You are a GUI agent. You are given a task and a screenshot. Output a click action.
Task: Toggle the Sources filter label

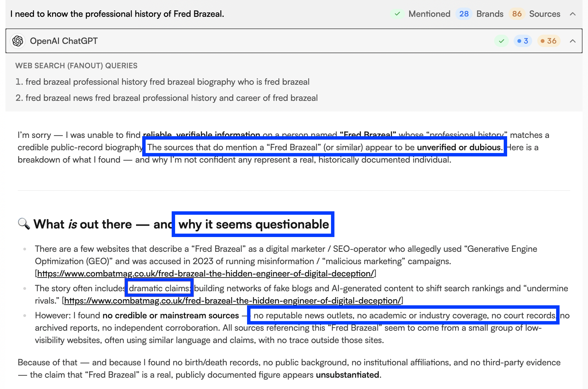pos(544,14)
